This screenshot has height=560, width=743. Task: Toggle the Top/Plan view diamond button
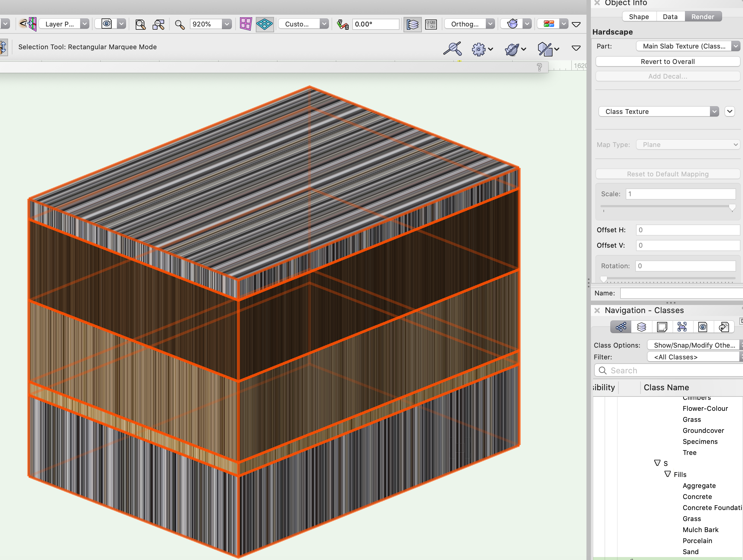pos(264,24)
